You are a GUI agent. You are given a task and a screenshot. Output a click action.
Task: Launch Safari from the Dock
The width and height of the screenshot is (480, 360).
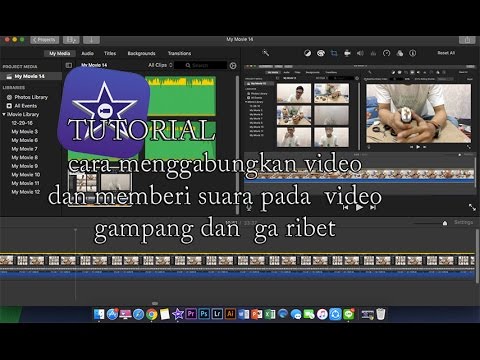click(x=138, y=314)
